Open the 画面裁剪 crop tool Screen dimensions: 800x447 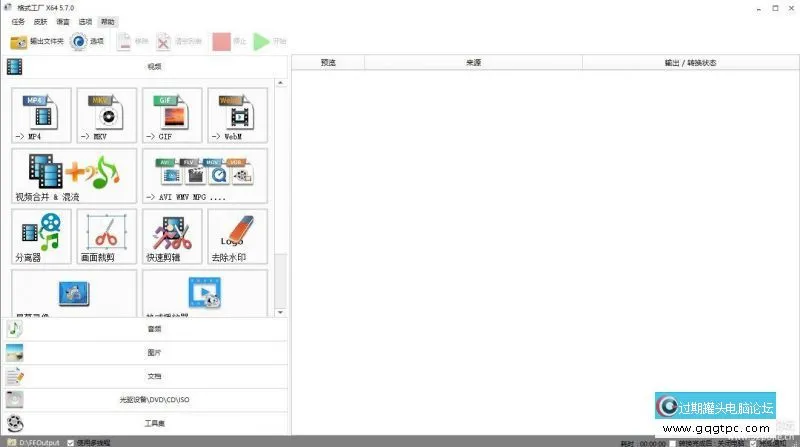(106, 236)
